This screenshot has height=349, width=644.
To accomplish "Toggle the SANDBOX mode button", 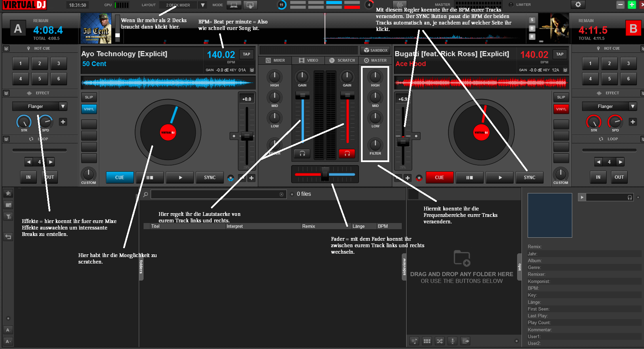I will tap(375, 50).
